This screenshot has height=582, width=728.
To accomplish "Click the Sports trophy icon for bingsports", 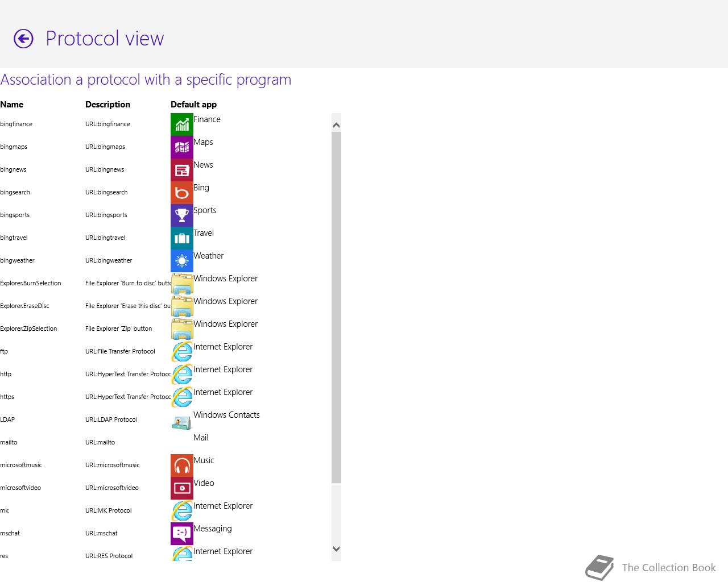I will [x=182, y=215].
